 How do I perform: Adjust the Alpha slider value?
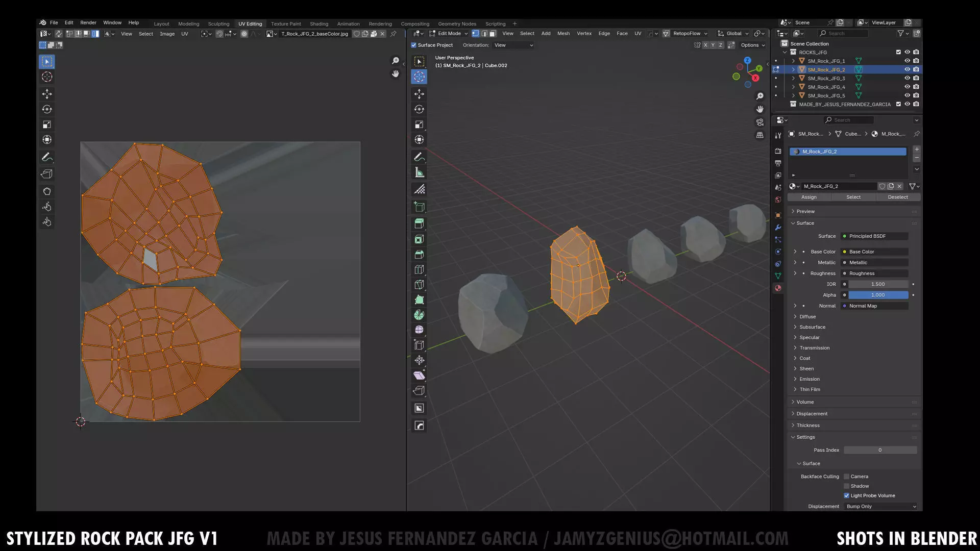pos(878,295)
